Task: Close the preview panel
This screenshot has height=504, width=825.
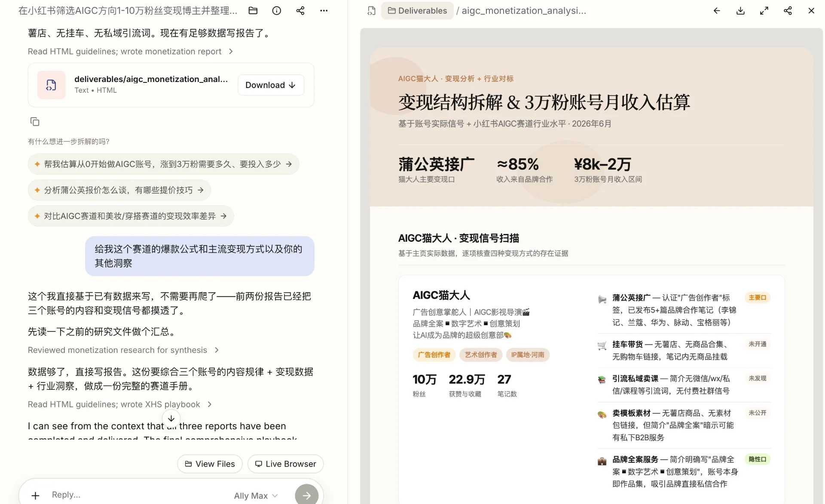Action: coord(811,11)
